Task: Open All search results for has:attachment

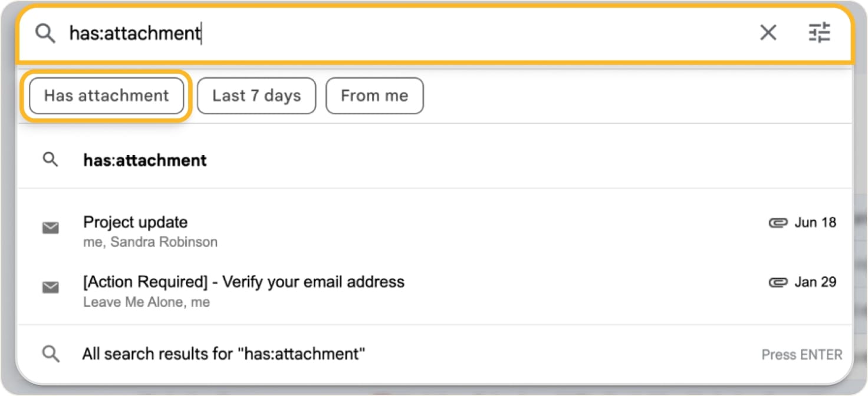Action: point(222,354)
